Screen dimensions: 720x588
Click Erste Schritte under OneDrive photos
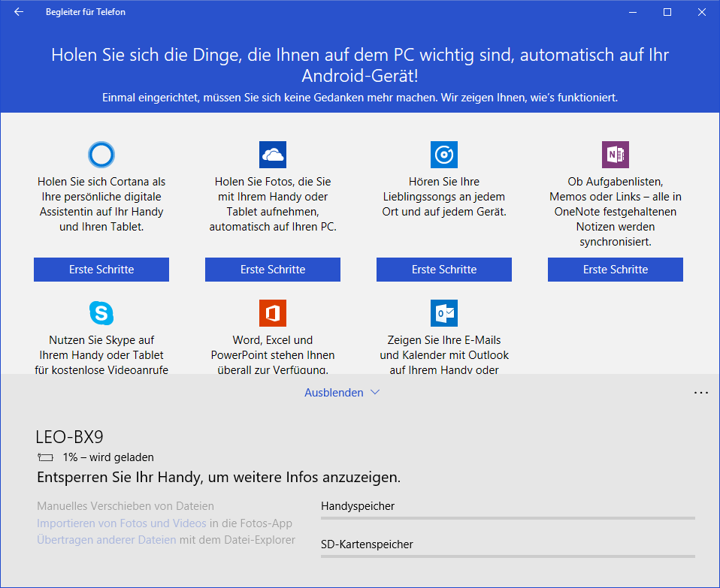tap(273, 270)
